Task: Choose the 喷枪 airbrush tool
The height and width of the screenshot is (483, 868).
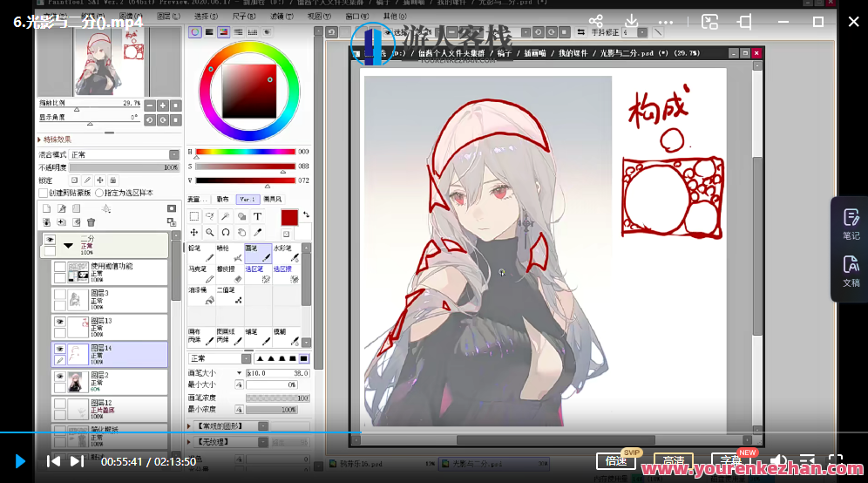Action: coord(230,253)
